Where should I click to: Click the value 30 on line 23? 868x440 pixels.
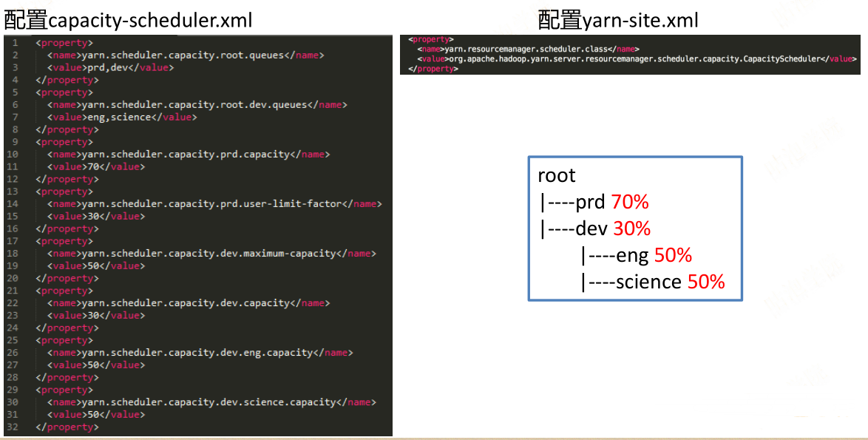pos(93,316)
